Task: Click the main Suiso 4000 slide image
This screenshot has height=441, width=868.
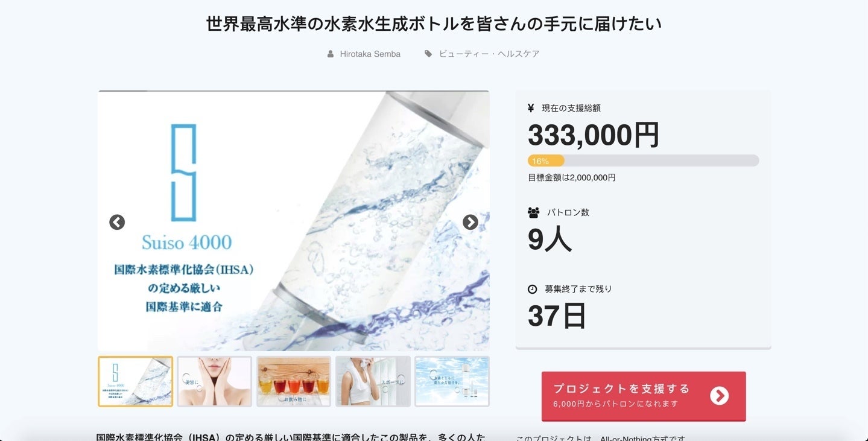Action: [x=294, y=221]
